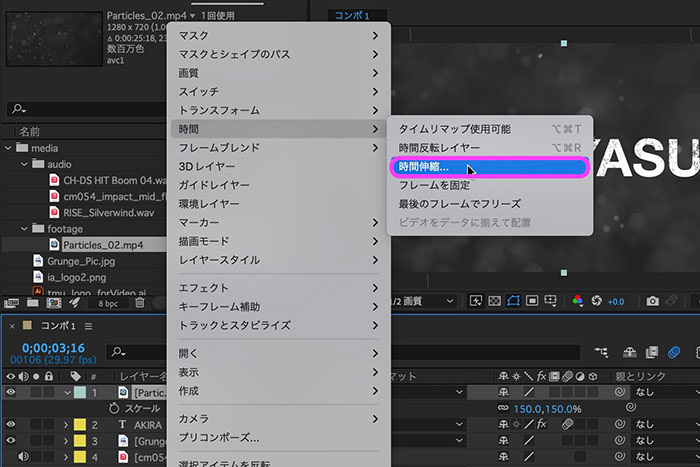Toggle shy switch on layer 1
The image size is (700, 467).
click(x=504, y=392)
